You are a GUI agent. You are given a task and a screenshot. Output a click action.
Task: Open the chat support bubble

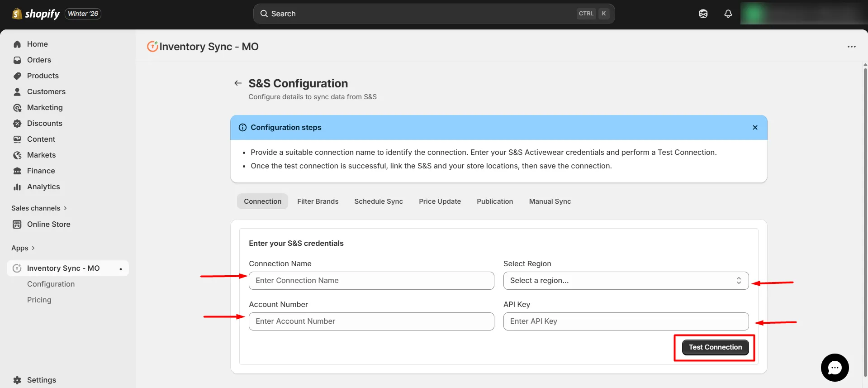pyautogui.click(x=835, y=367)
